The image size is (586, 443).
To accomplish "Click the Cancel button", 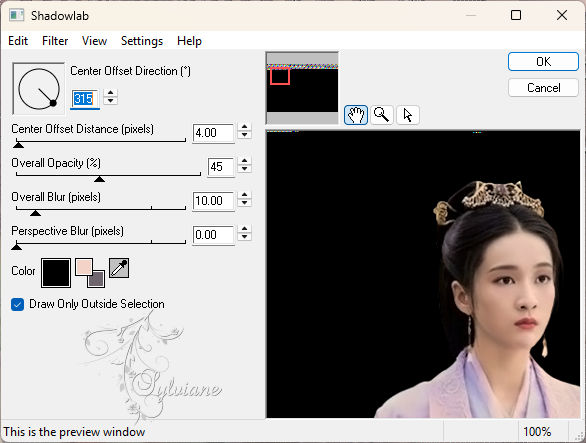I will (543, 88).
